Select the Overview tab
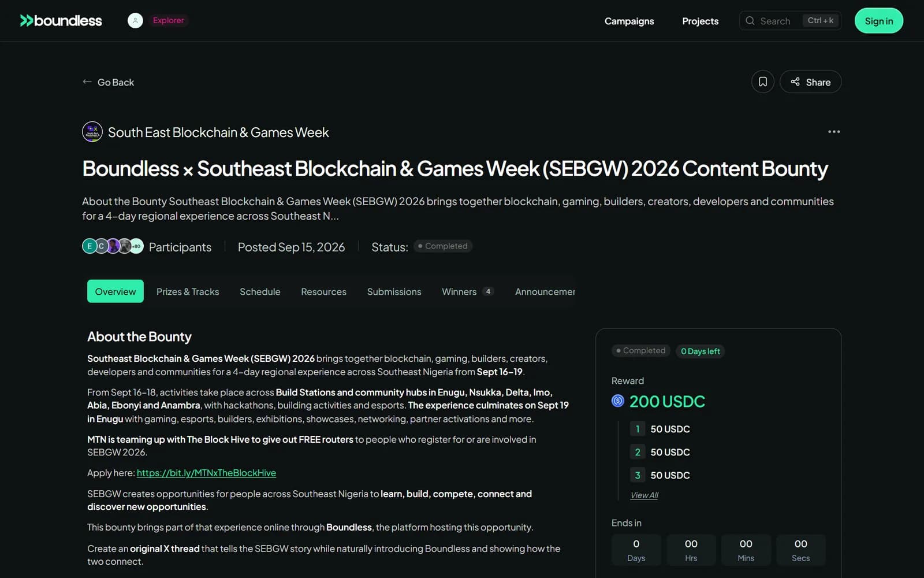 [115, 291]
